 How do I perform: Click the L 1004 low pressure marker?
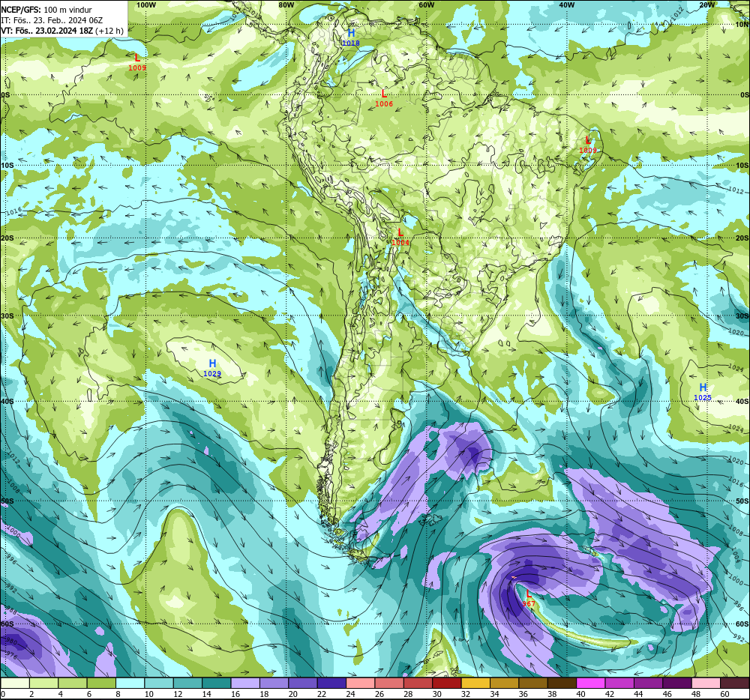pos(400,238)
